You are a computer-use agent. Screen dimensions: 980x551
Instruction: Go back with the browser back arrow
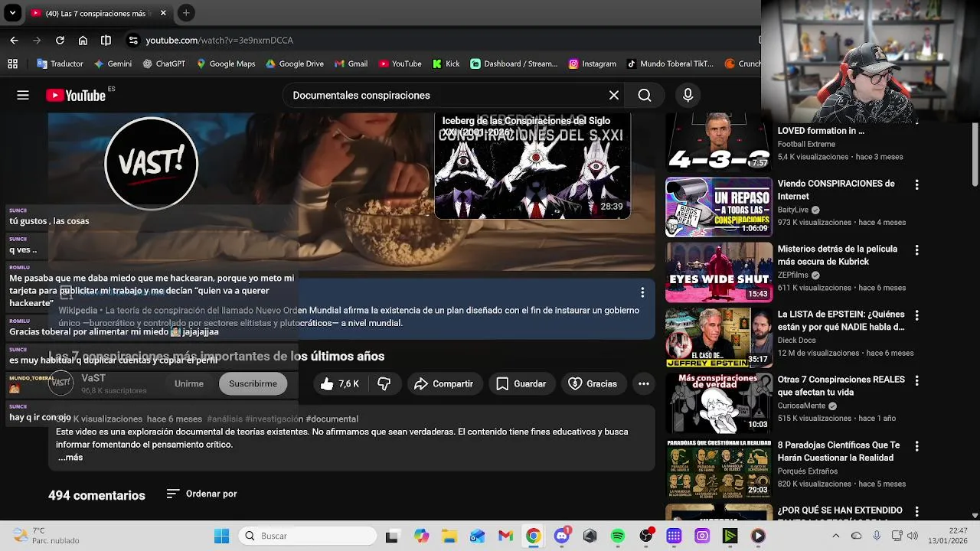[14, 40]
